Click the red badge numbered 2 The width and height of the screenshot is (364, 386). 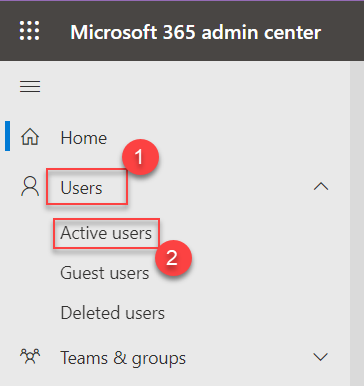tap(173, 258)
